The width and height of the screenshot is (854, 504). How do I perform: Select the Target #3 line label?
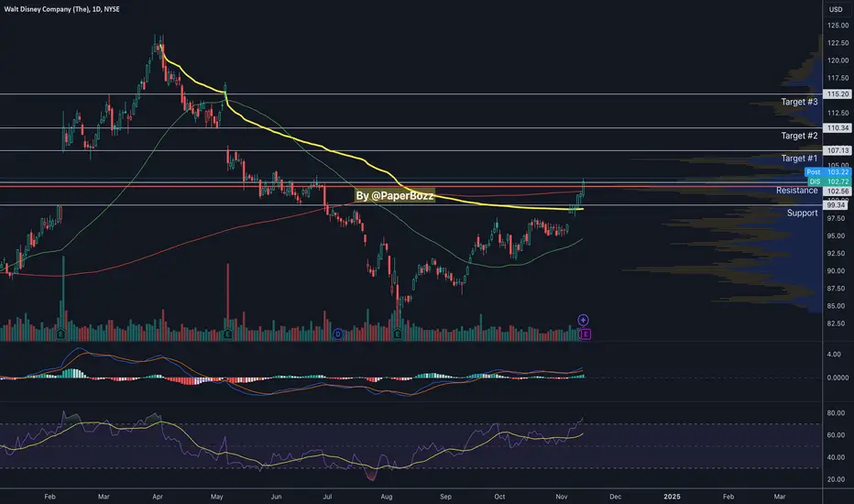tap(799, 102)
